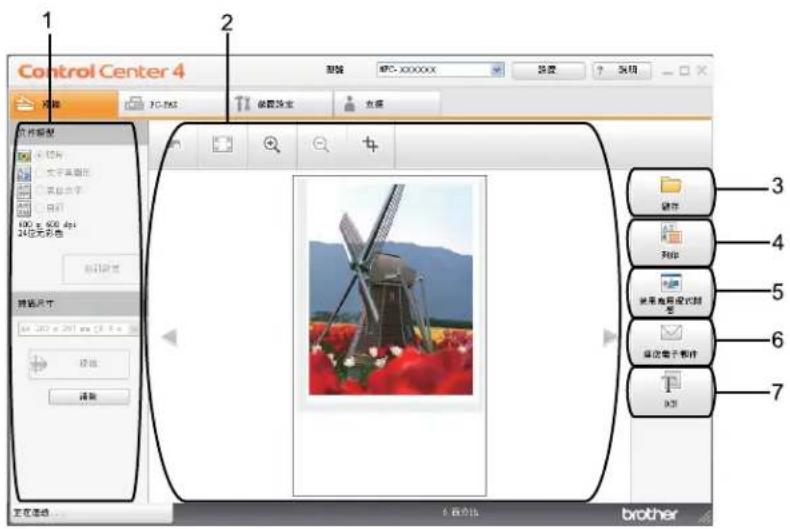Send the scan by email with the envelope button

click(x=671, y=342)
